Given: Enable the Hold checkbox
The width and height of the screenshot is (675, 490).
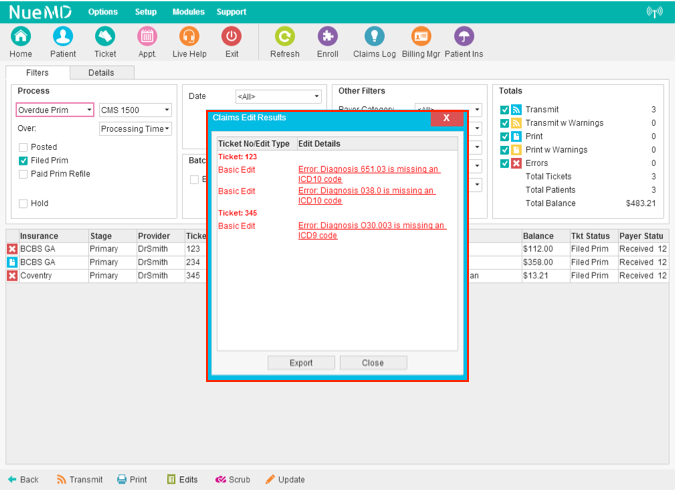Looking at the screenshot, I should click(23, 203).
